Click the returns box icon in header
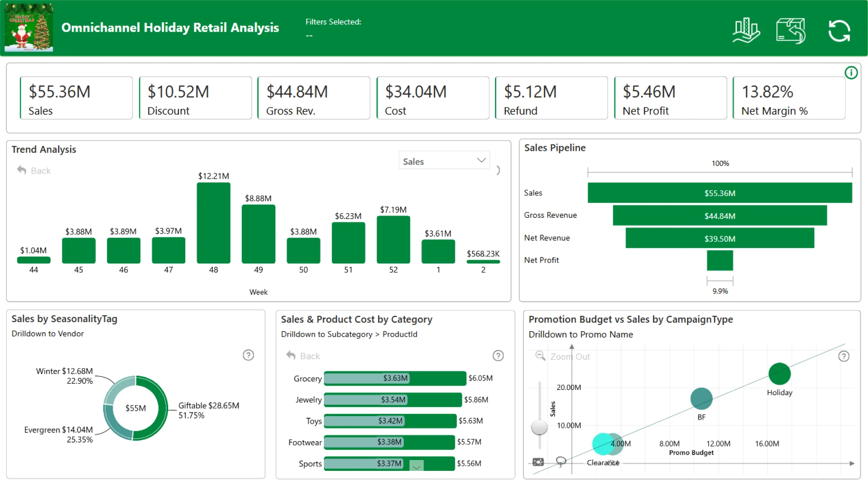Viewport: 868px width, 488px height. (x=791, y=31)
